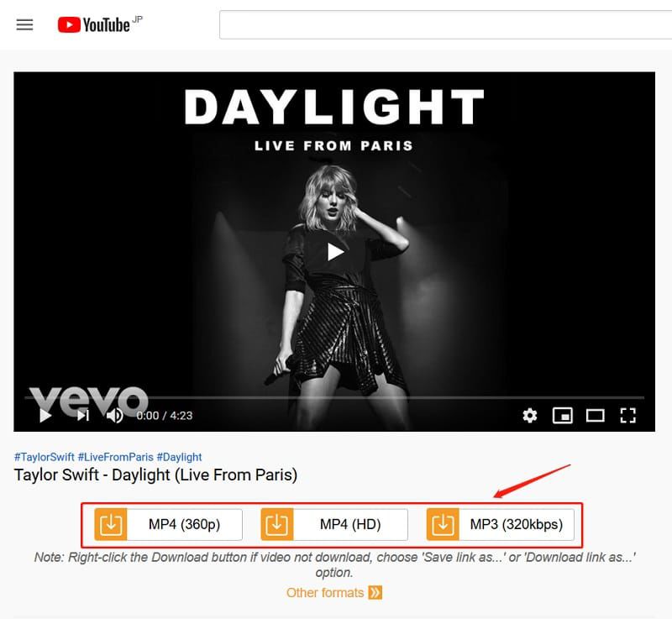Open the player settings gear
This screenshot has height=619, width=672.
click(x=530, y=416)
